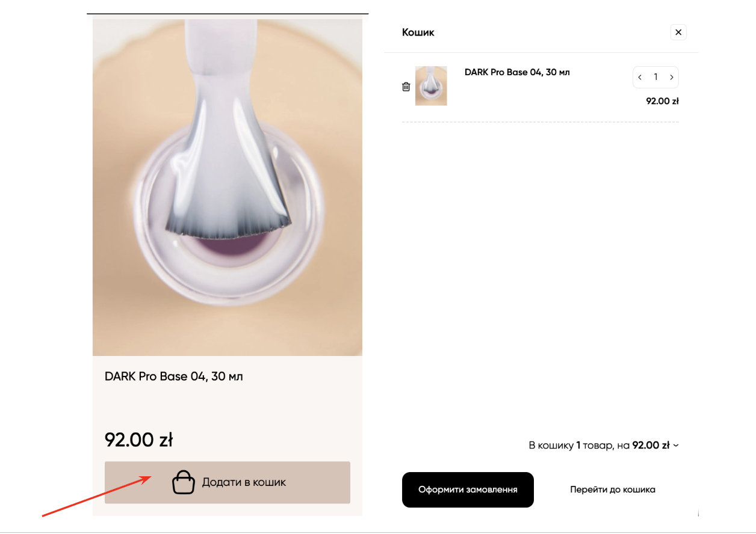Viewport: 756px width, 534px height.
Task: Remove item using the trash icon
Action: coord(406,87)
